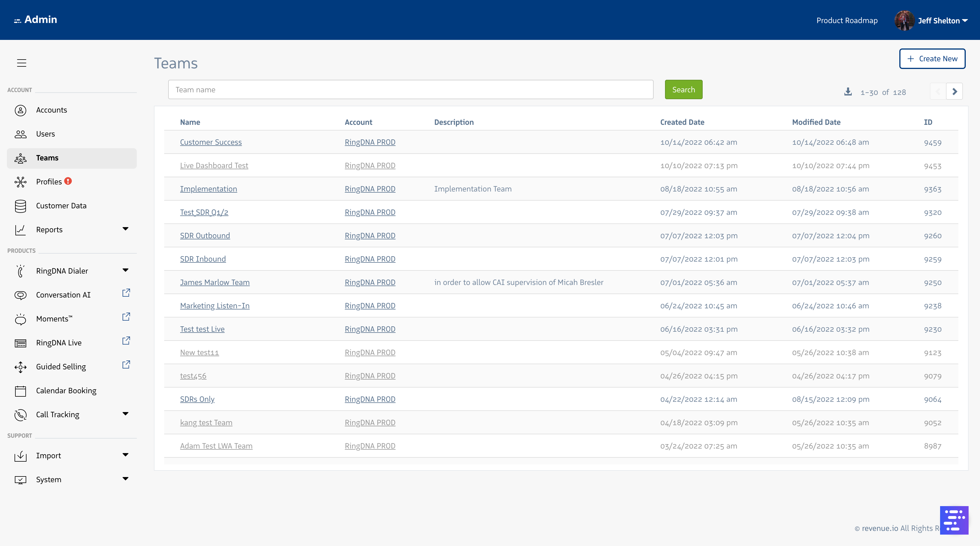Screen dimensions: 980x546
Task: Click the Conversation AI external link icon
Action: 126,293
